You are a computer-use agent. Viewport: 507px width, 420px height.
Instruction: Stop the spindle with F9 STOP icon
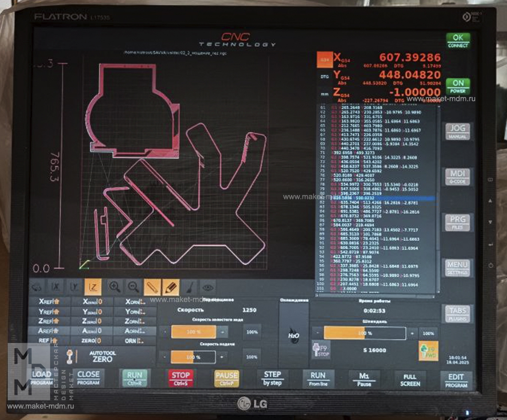point(321,350)
